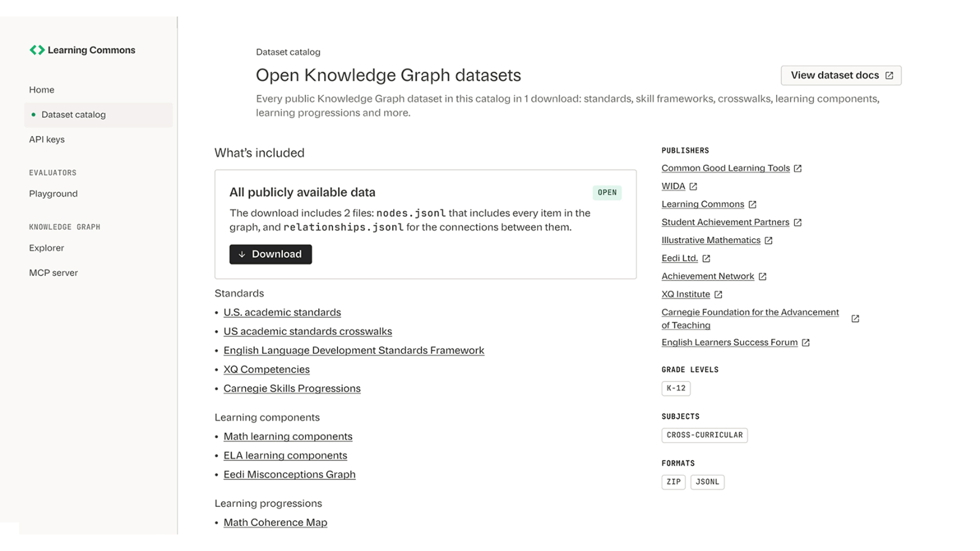Image resolution: width=980 pixels, height=551 pixels.
Task: Click the CROSS-CURRICULAR subject tag
Action: 704,435
